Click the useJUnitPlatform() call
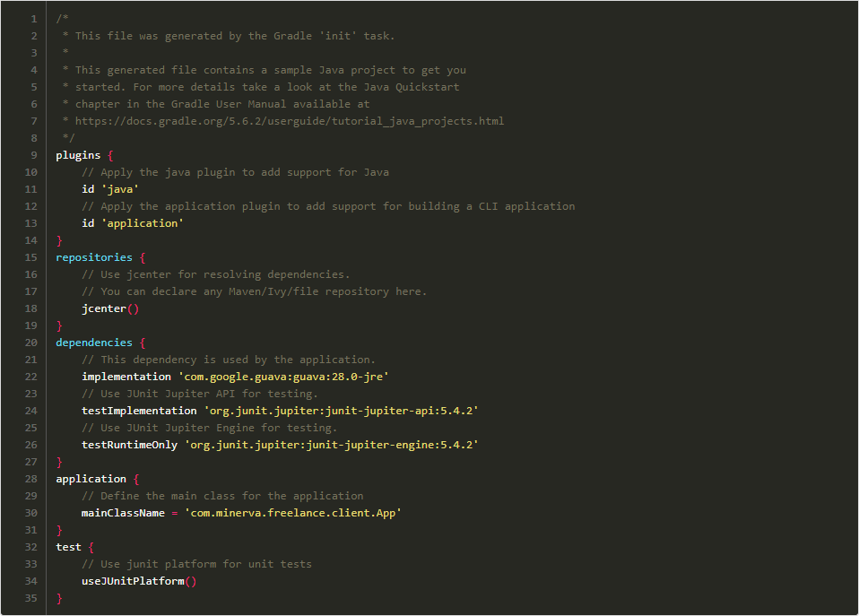This screenshot has width=859, height=616. [139, 581]
